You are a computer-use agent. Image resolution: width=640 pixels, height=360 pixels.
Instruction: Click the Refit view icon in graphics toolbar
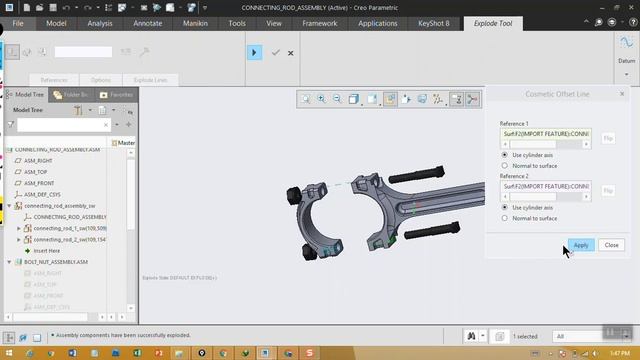click(306, 99)
